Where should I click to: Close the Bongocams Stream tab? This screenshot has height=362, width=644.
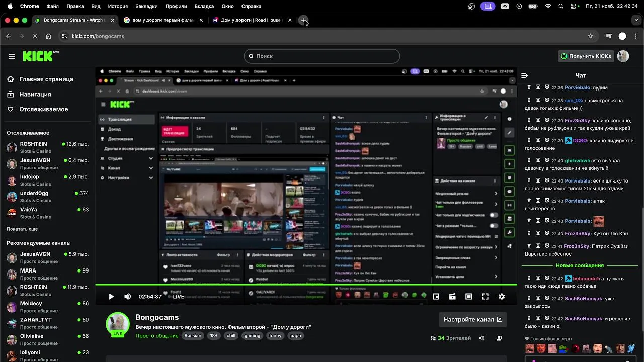click(113, 20)
